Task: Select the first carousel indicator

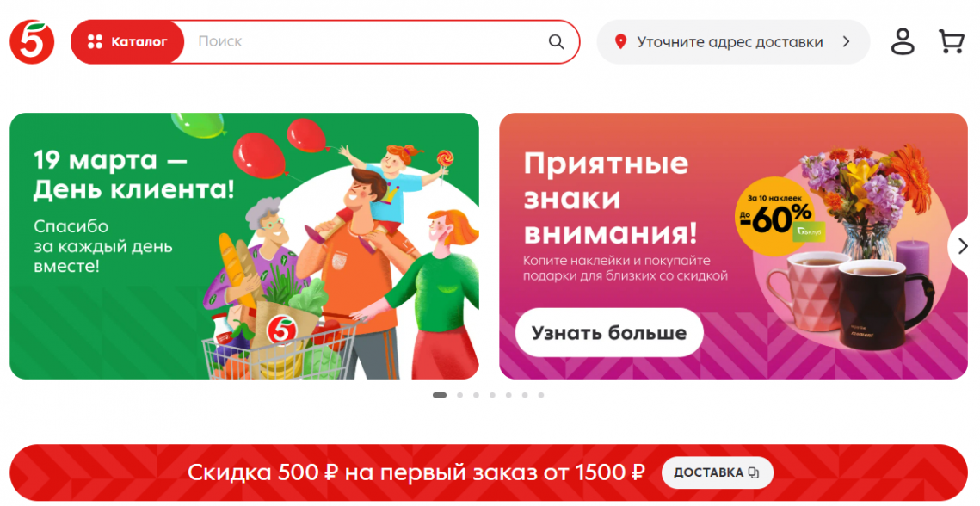Action: pyautogui.click(x=440, y=395)
